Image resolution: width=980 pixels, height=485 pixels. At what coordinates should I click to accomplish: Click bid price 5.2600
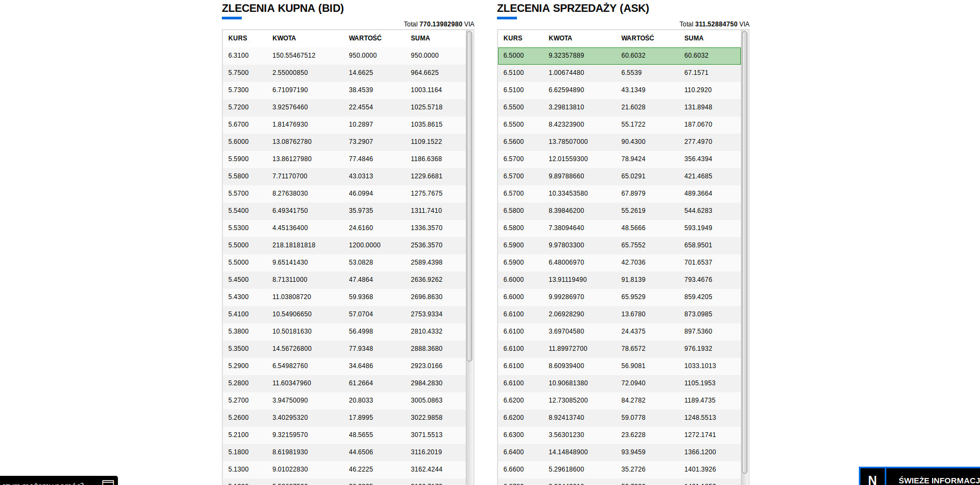(239, 418)
